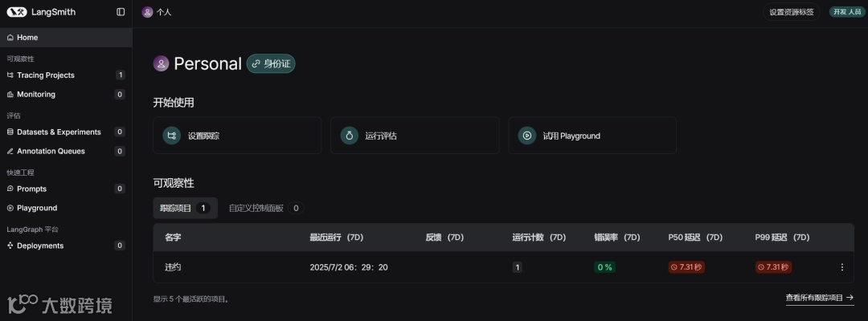Click the 2025/7/2 06:29:20 timestamp cell
This screenshot has height=321, width=868.
[x=349, y=267]
